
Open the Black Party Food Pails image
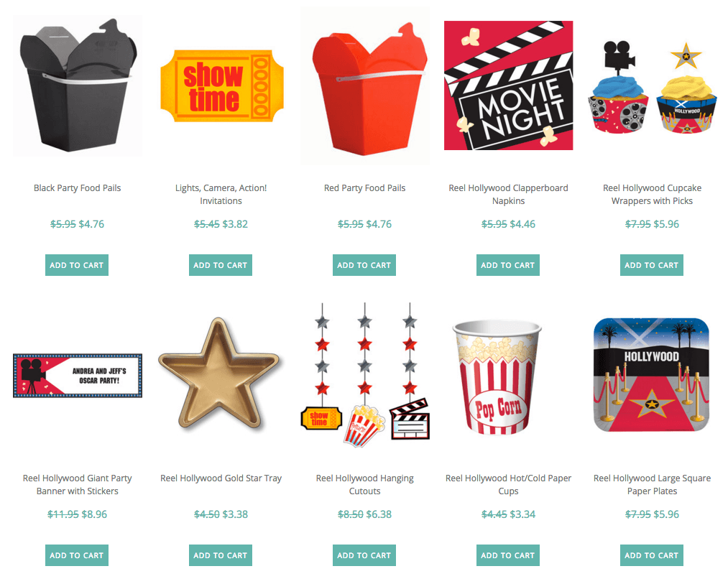78,85
